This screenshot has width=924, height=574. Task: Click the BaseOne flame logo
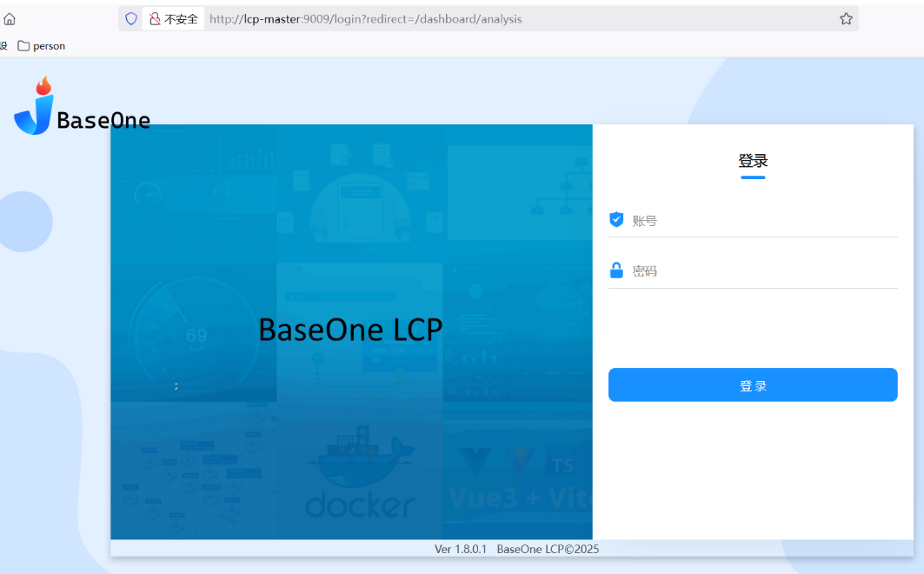tap(34, 106)
